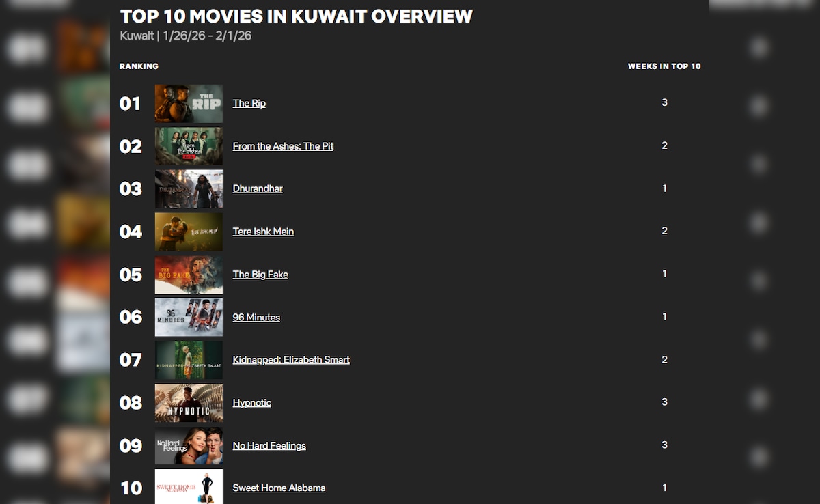The height and width of the screenshot is (504, 820).
Task: Open Tere Ishk Mein poster image
Action: 189,232
